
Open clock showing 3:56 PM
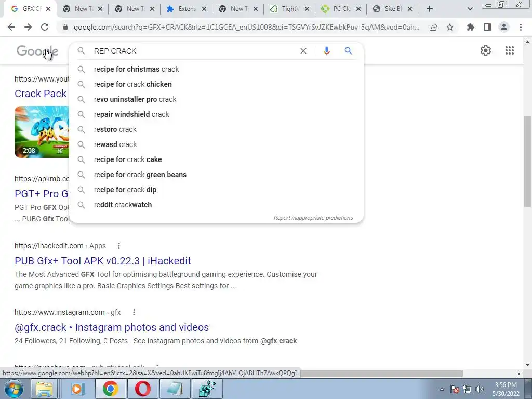click(x=506, y=389)
